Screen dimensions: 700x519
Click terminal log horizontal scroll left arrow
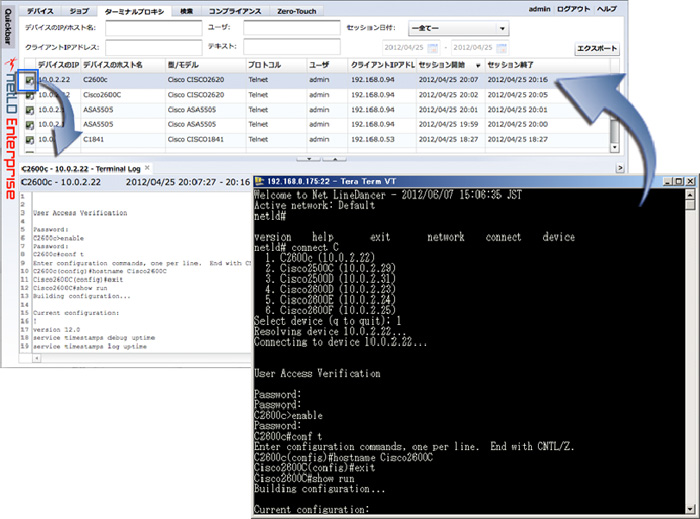(37, 358)
